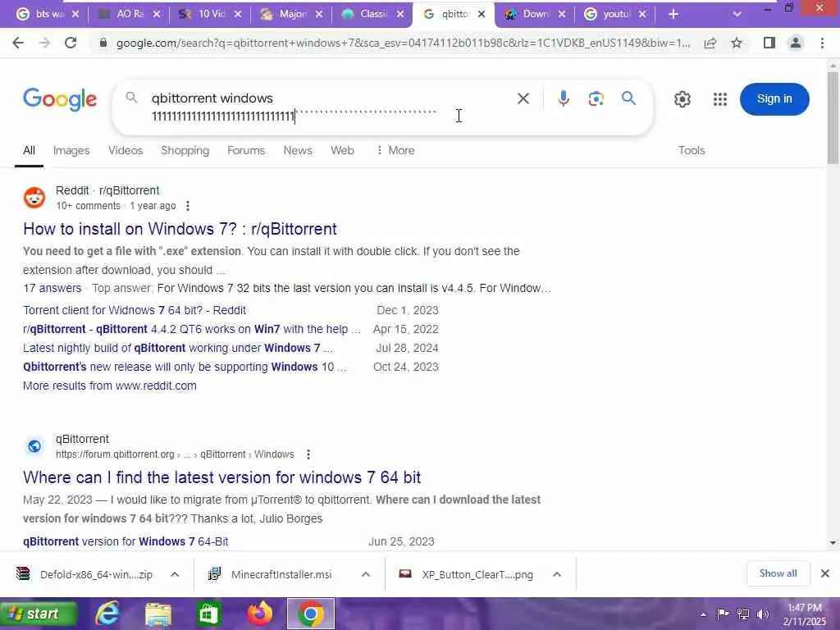Expand options for MinecraftInstaller.msi download
840x630 pixels.
[x=366, y=574]
